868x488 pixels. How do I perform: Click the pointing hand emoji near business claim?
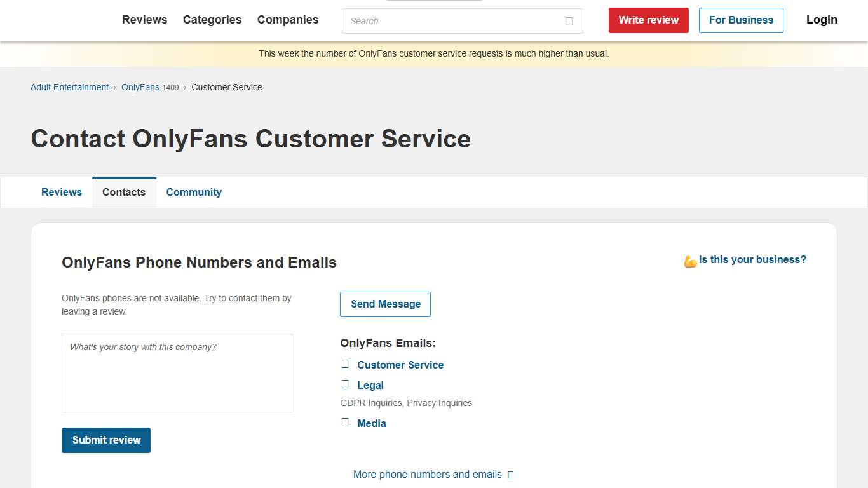click(689, 260)
